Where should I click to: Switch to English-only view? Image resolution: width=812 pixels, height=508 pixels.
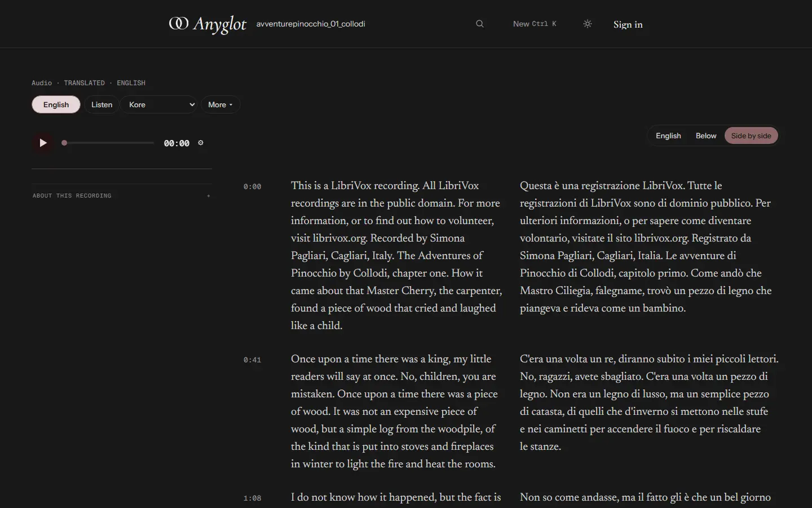(668, 135)
